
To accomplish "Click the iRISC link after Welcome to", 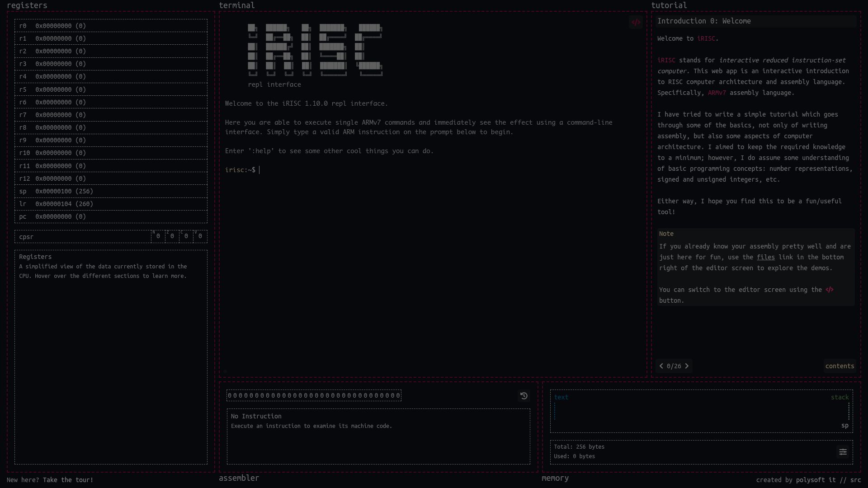I will 706,38.
